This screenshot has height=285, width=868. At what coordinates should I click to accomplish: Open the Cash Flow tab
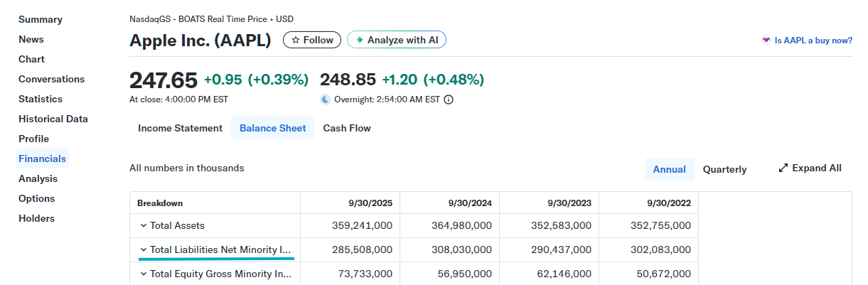347,128
